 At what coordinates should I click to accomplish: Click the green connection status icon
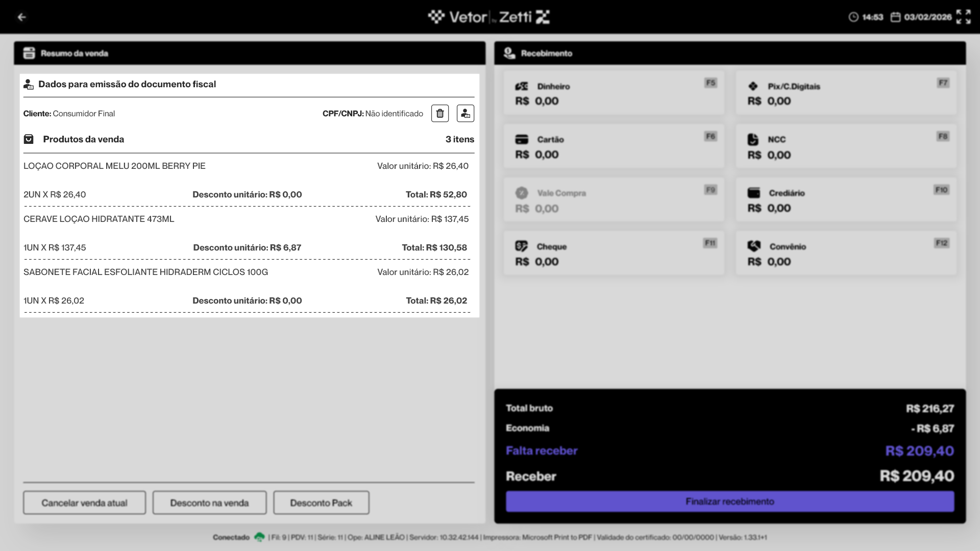point(259,537)
